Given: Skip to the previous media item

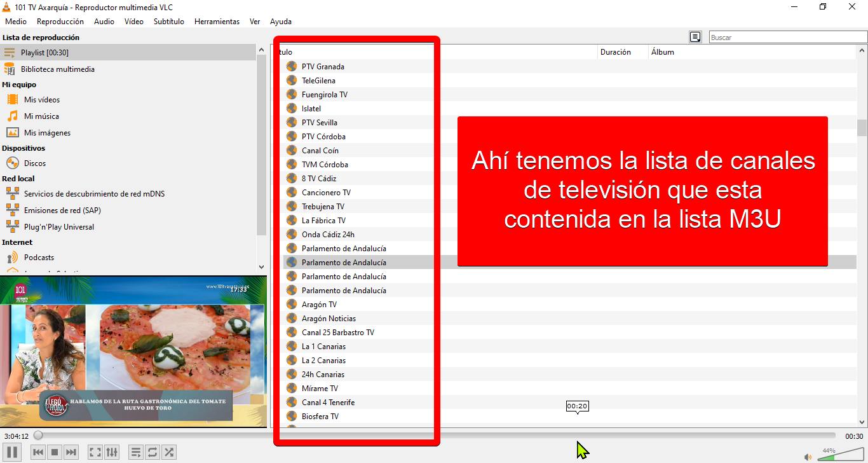Looking at the screenshot, I should click(38, 452).
